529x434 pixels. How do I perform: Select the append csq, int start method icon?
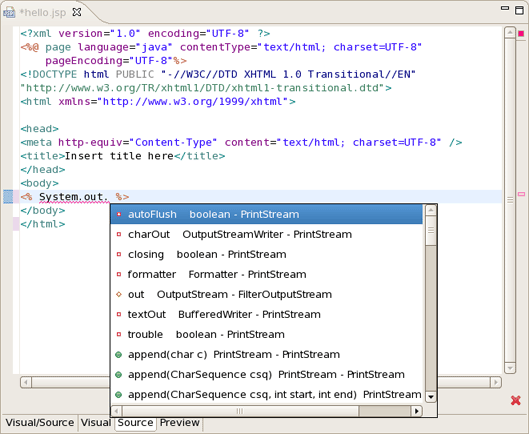(x=118, y=395)
